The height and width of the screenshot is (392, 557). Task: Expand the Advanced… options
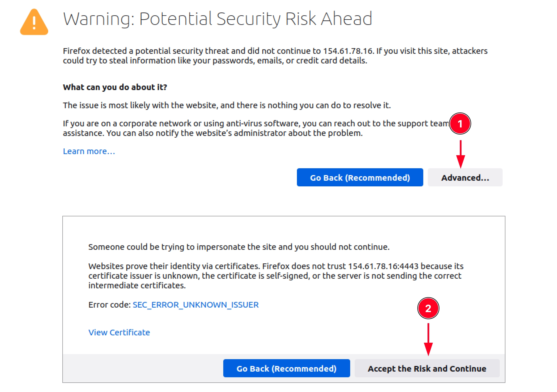465,178
